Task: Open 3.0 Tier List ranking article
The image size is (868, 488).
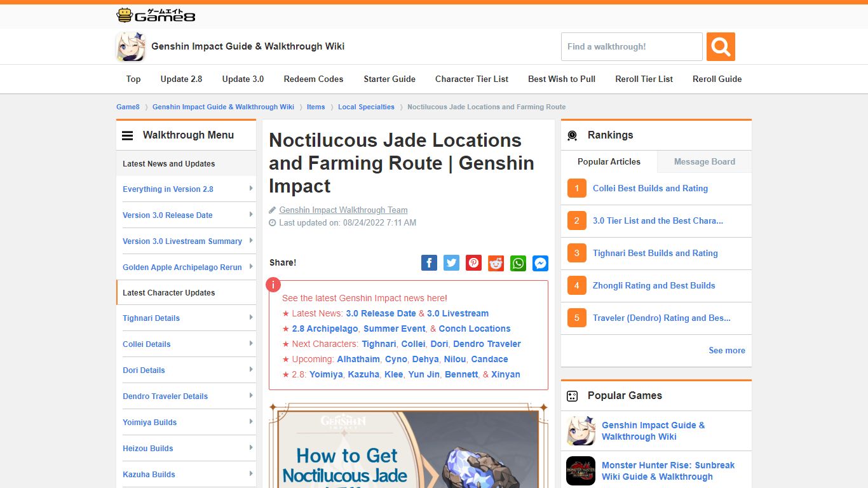Action: pos(658,220)
